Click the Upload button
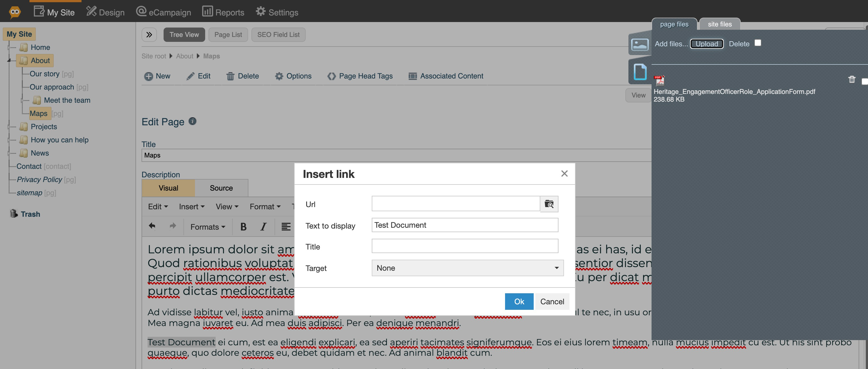Screen dimensions: 868x369 (x=707, y=44)
